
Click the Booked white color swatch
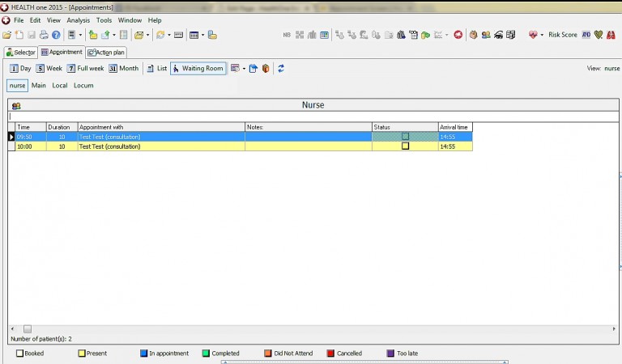(19, 353)
